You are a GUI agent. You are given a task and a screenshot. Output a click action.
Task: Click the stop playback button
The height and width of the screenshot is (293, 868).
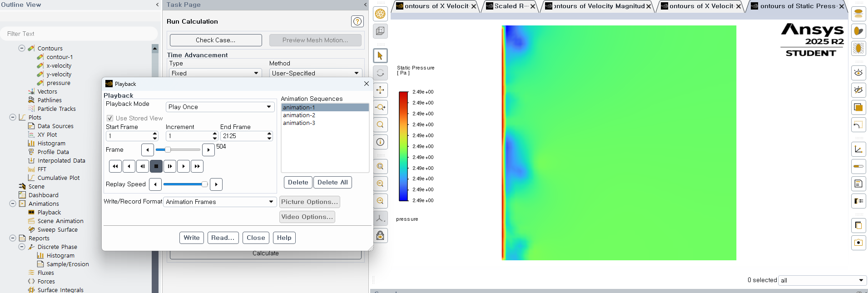click(x=156, y=166)
